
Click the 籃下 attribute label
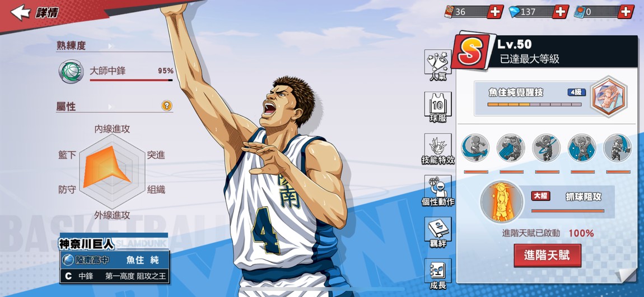[x=67, y=155]
